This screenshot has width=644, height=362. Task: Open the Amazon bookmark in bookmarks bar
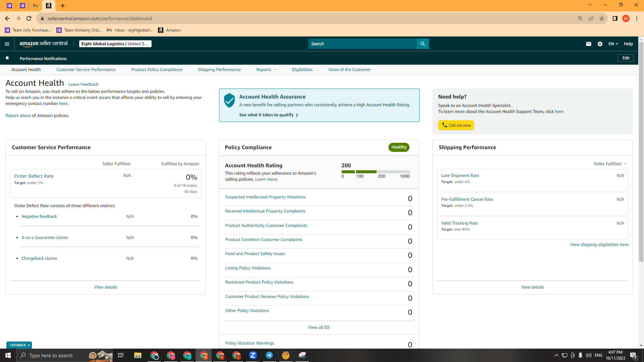tap(169, 30)
